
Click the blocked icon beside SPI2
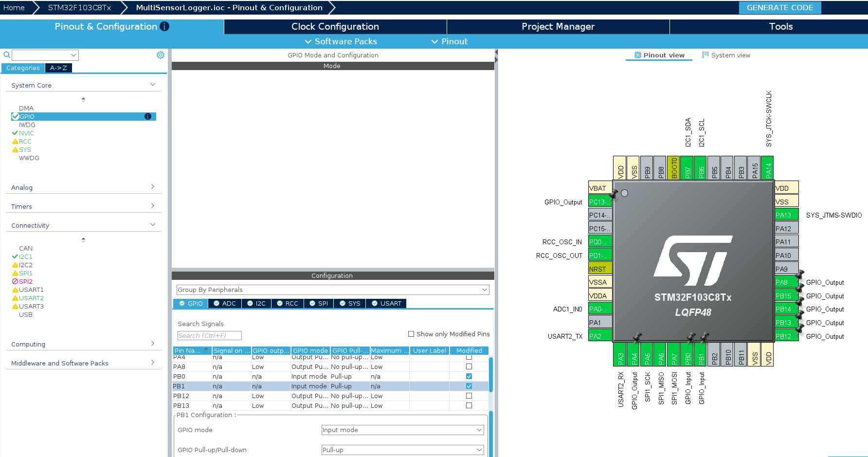15,281
